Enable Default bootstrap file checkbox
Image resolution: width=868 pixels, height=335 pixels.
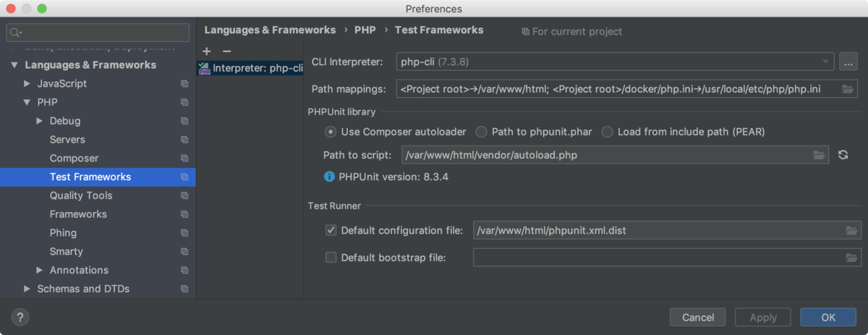(x=331, y=257)
